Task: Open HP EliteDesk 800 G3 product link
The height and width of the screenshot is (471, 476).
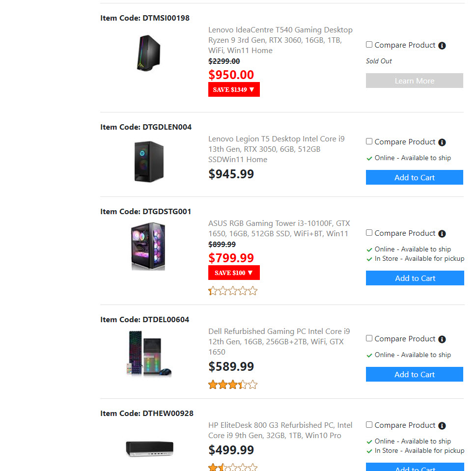Action: click(280, 430)
